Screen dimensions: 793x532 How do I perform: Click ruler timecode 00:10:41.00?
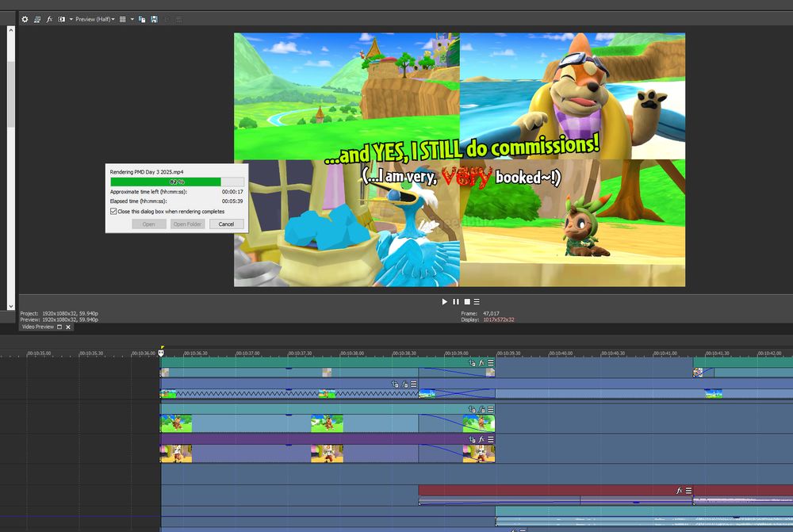pos(665,354)
